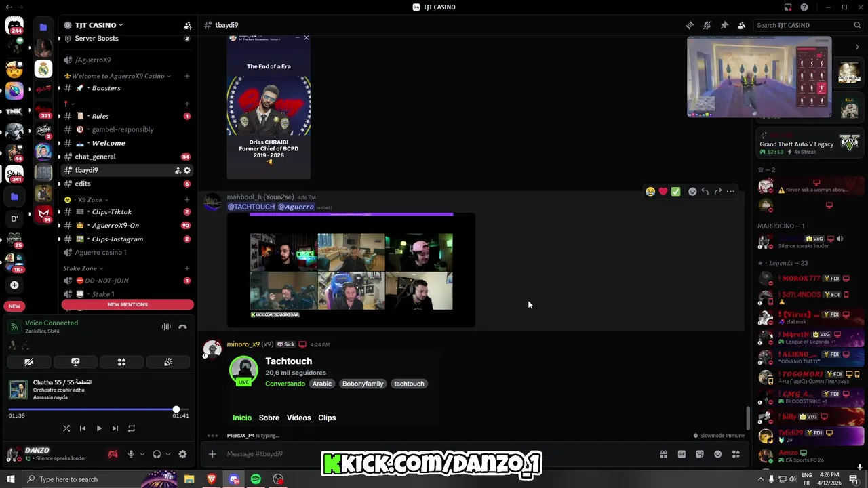
Task: Forward mahbool_h's message
Action: 718,192
